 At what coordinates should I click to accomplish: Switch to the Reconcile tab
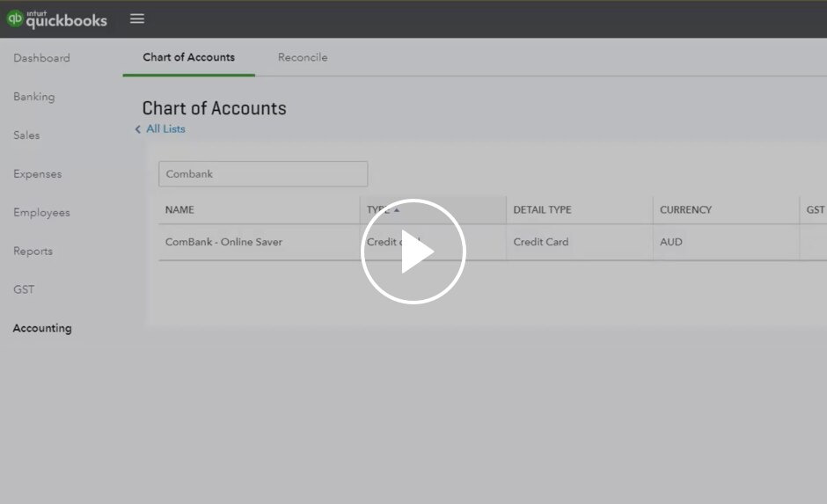coord(303,57)
